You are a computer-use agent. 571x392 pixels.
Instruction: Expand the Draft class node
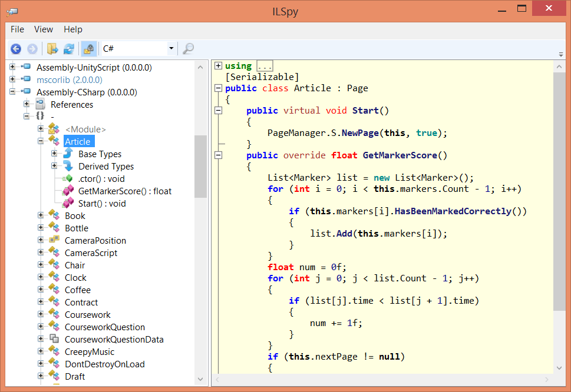pyautogui.click(x=41, y=376)
